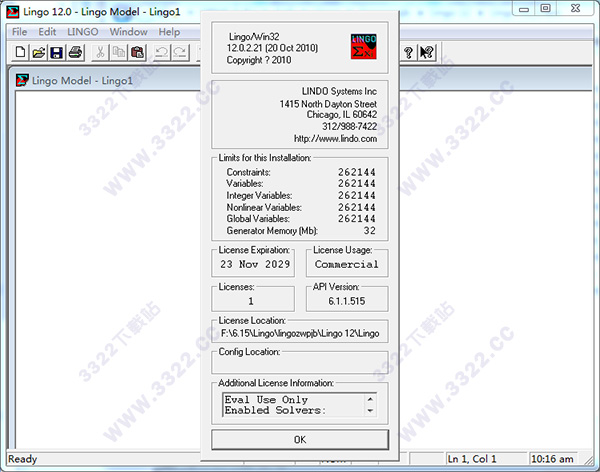Click the Lingo app icon in title bar
This screenshot has width=600, height=472.
tap(13, 11)
